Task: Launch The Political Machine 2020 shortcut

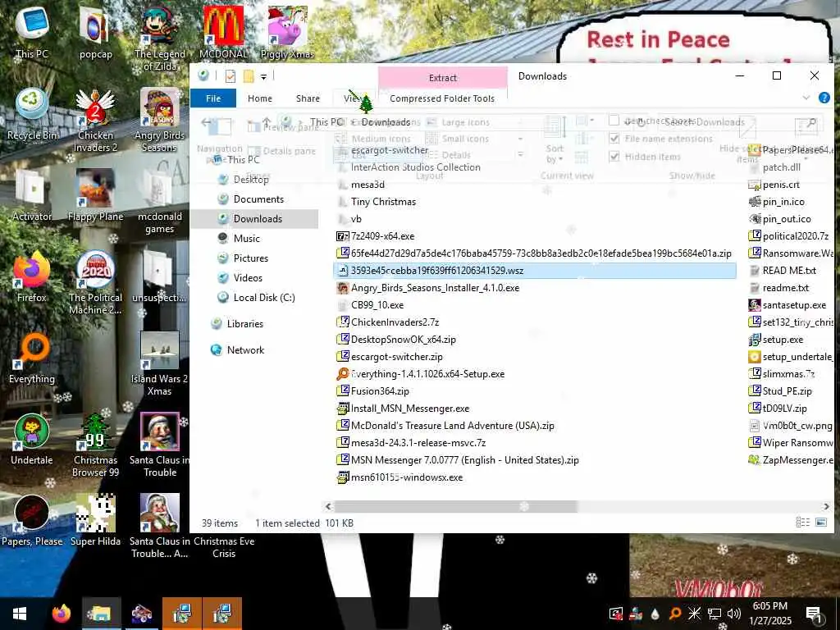Action: click(x=95, y=282)
